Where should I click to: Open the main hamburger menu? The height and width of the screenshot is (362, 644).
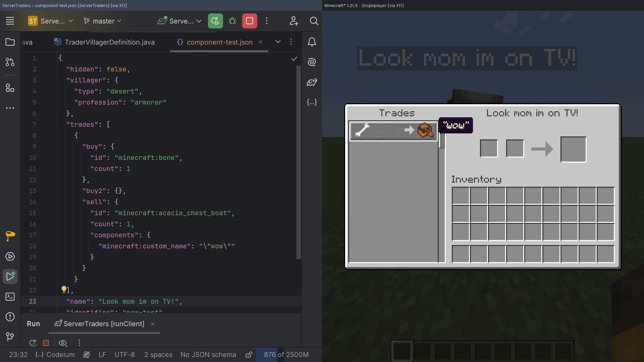coord(10,21)
